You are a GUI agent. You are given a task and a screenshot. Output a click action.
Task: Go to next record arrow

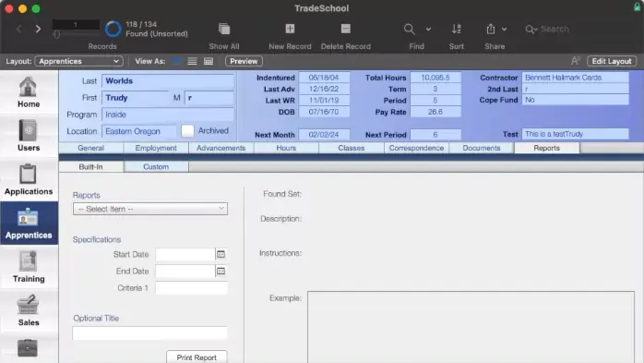(x=38, y=29)
